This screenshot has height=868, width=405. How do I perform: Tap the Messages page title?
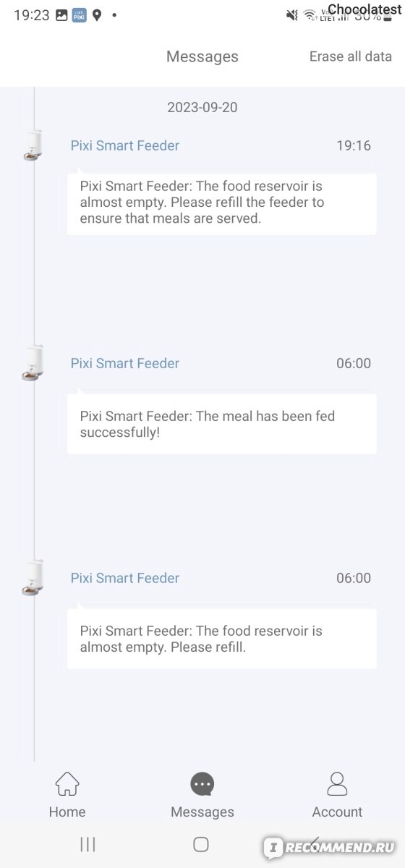pos(202,56)
